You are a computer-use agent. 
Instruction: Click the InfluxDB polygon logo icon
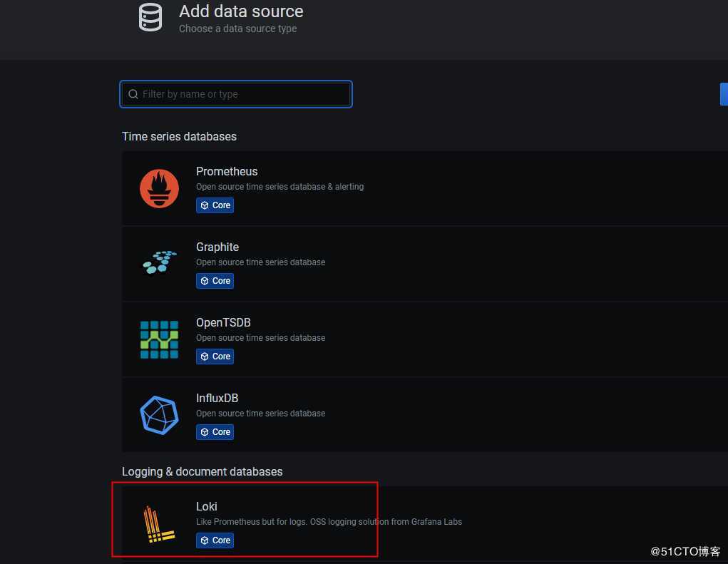(x=159, y=415)
